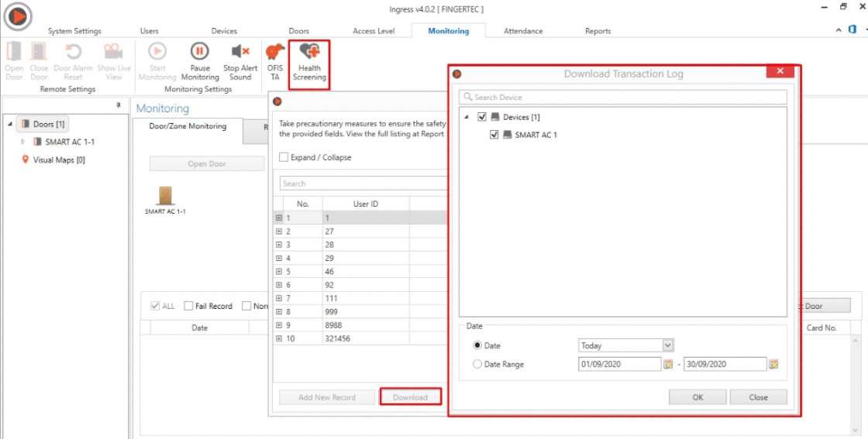
Task: Click the Office icon in title bar
Action: [852, 29]
